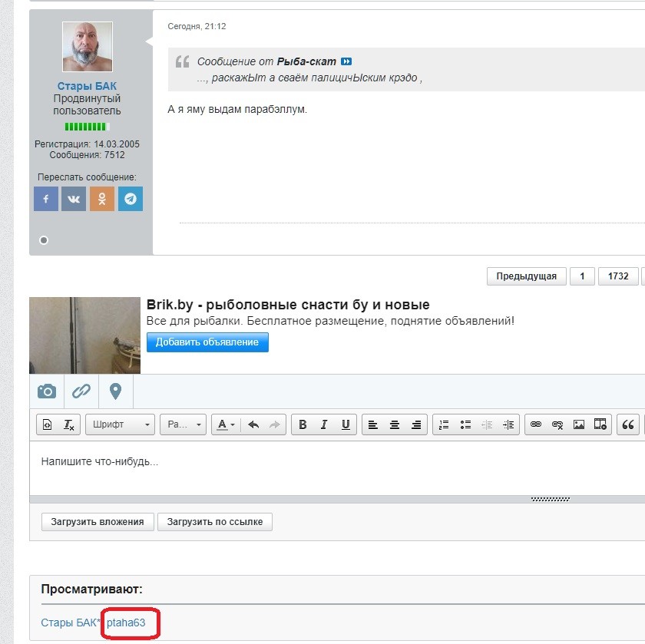
Task: Open the font size dropdown
Action: (x=183, y=424)
